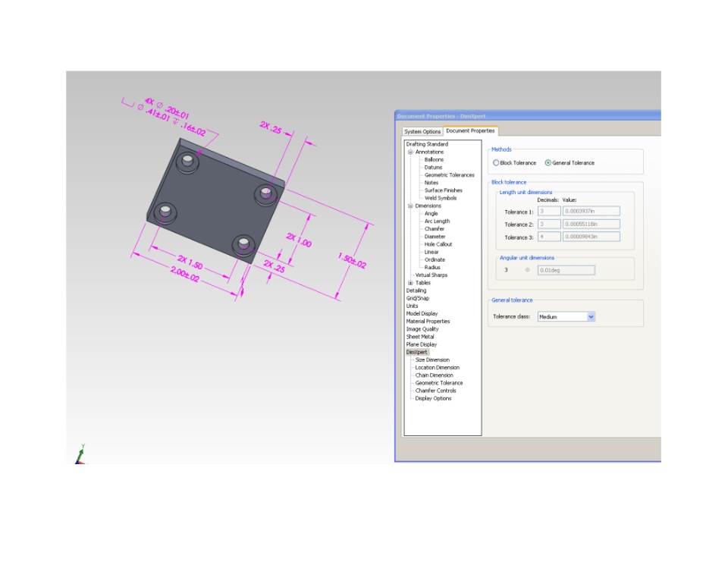Image resolution: width=728 pixels, height=562 pixels.
Task: Select Chain Dimension under DimXpert
Action: [x=434, y=375]
